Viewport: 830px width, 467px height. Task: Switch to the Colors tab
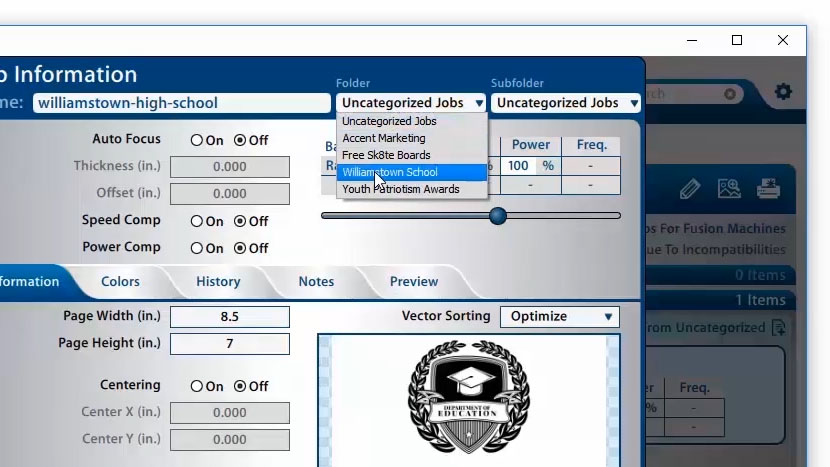pyautogui.click(x=120, y=282)
